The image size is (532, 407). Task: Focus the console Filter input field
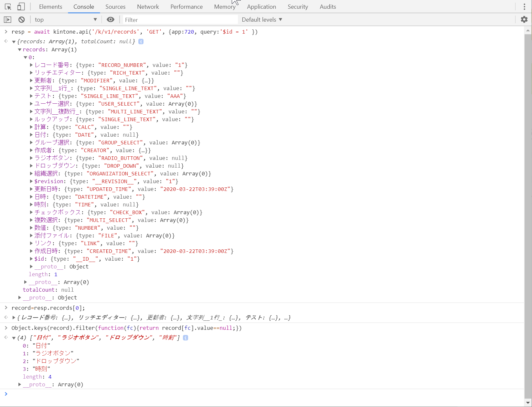180,20
